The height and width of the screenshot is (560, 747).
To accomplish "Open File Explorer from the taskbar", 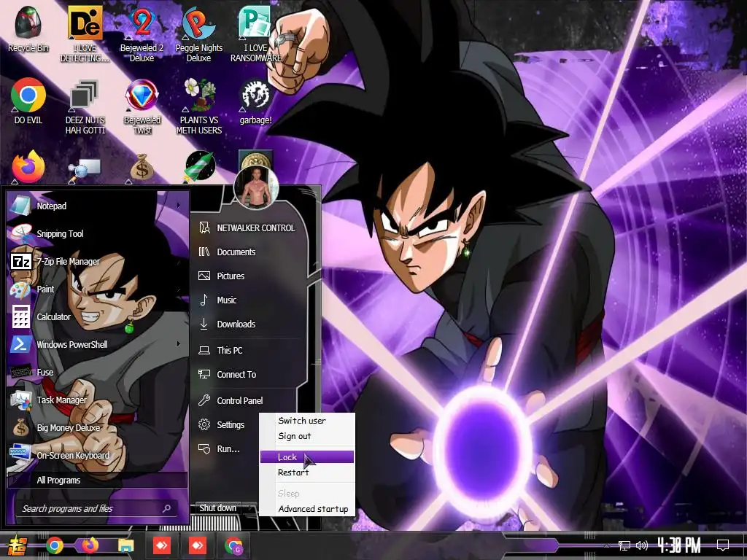I will tap(125, 545).
